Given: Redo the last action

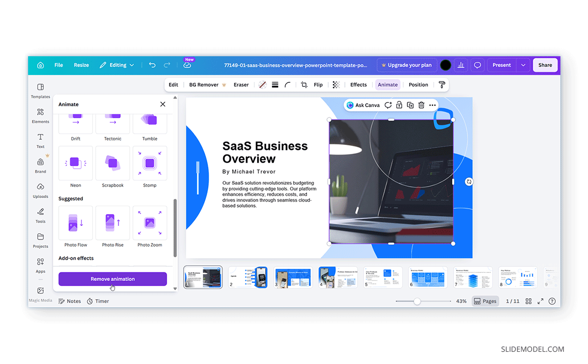Looking at the screenshot, I should coord(167,65).
